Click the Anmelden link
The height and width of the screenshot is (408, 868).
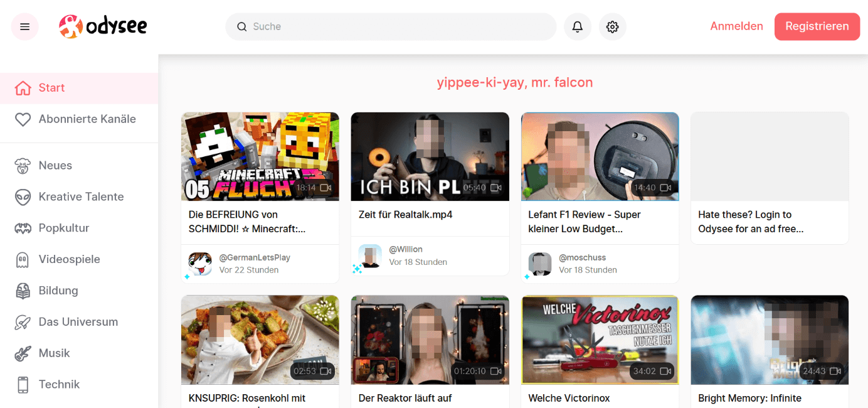coord(736,26)
